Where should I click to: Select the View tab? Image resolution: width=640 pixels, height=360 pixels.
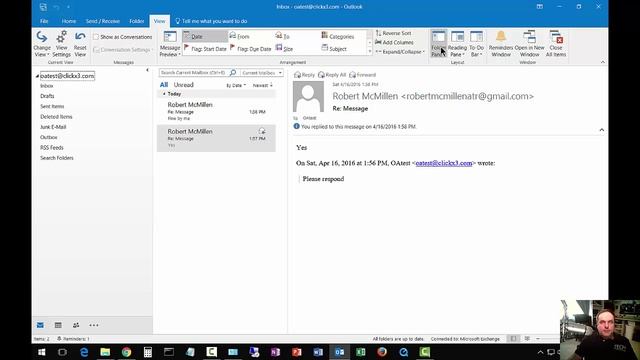[159, 21]
